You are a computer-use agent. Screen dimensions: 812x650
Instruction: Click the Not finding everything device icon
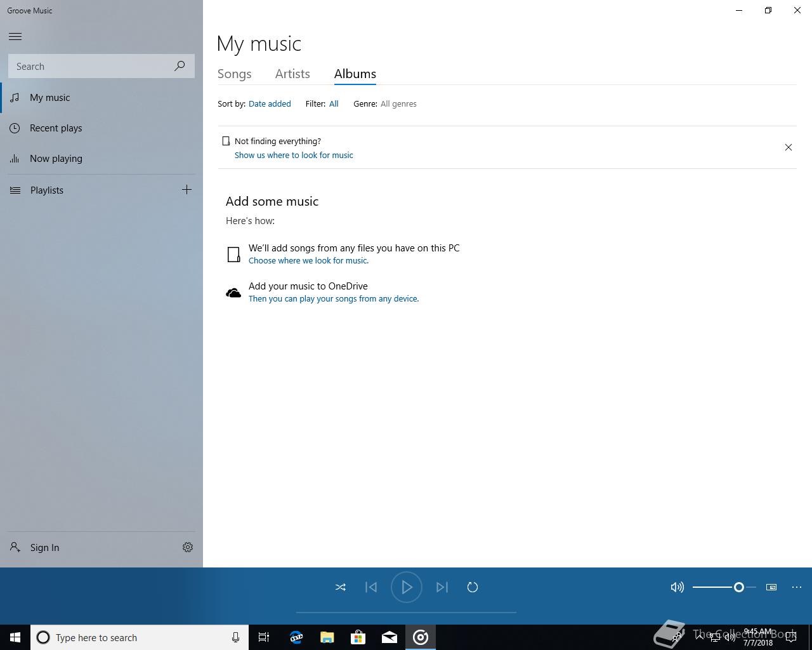(x=226, y=141)
